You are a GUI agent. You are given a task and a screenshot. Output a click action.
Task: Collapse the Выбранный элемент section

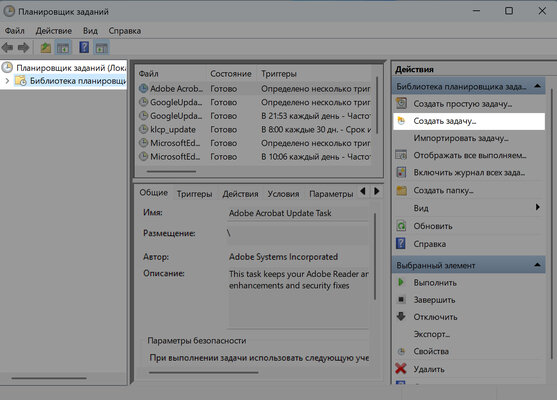(537, 265)
